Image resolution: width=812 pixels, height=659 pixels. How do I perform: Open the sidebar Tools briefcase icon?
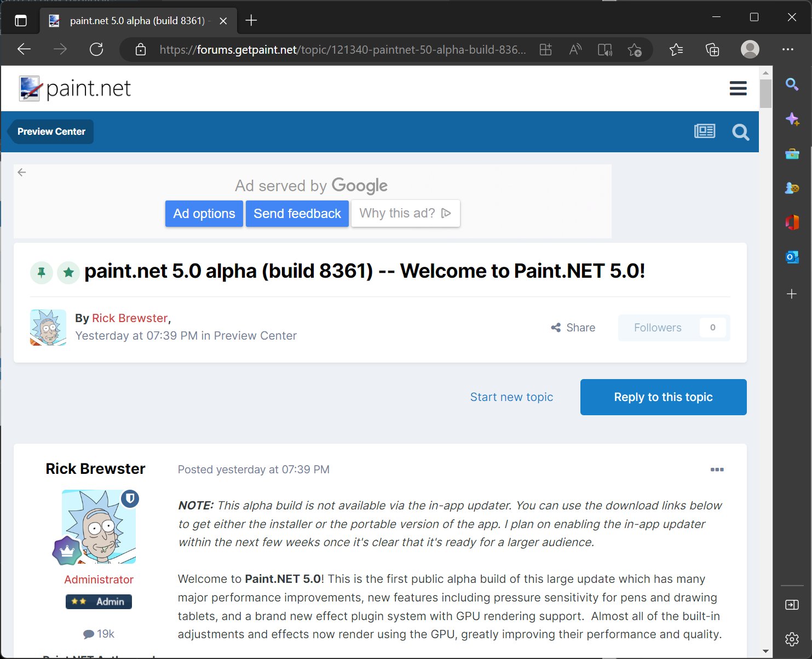point(792,153)
